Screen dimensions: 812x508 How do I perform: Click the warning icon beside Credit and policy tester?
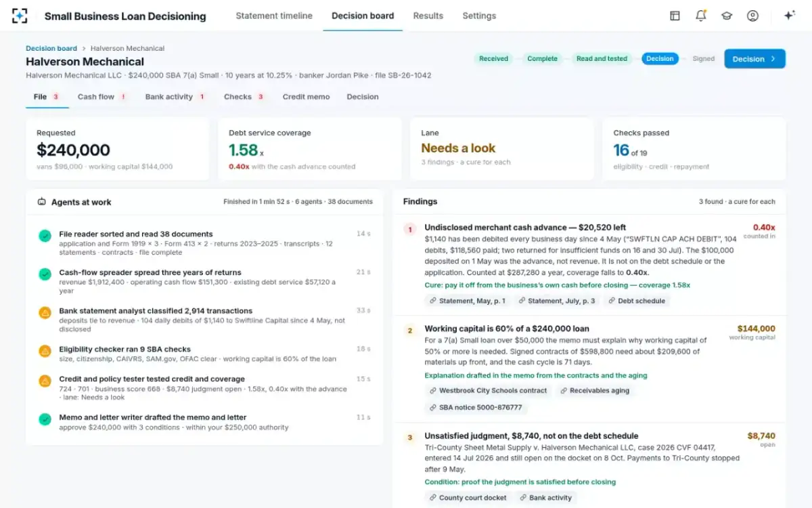[x=45, y=381]
